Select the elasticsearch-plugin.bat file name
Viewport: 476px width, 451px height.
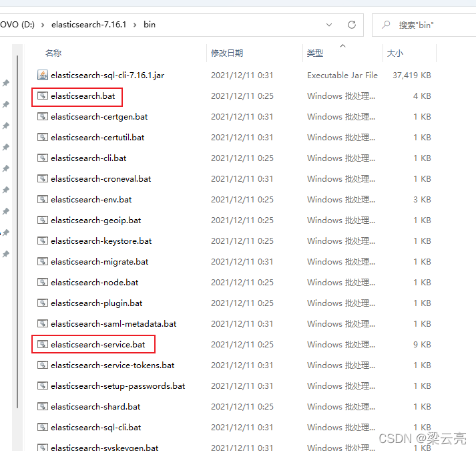(x=97, y=303)
